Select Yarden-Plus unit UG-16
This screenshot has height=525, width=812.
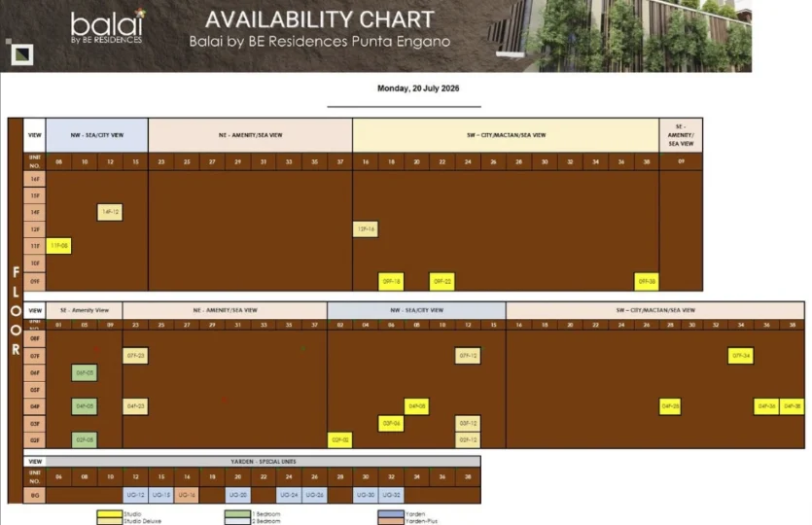coord(187,495)
